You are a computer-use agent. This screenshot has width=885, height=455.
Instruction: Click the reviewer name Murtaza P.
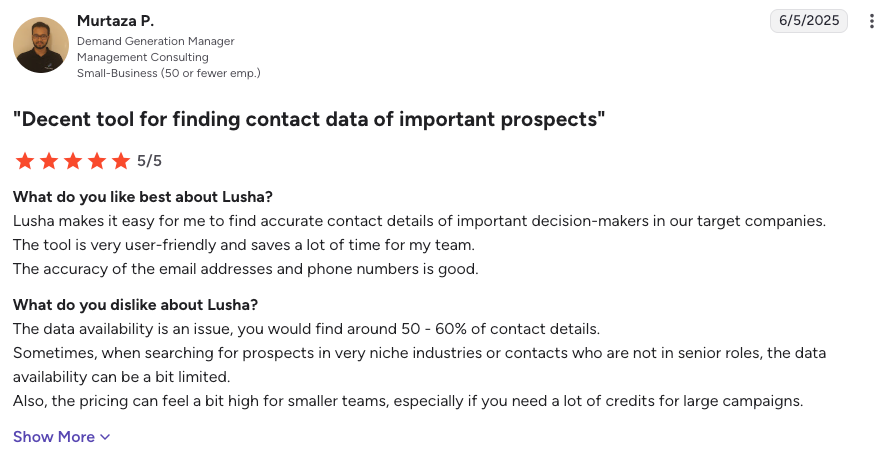tap(115, 21)
